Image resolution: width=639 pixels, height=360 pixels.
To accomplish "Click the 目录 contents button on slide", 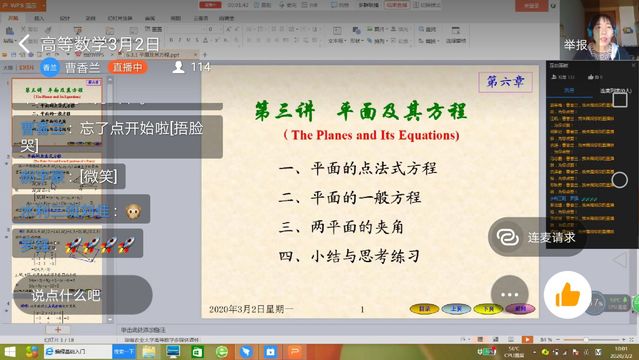I will pyautogui.click(x=424, y=309).
